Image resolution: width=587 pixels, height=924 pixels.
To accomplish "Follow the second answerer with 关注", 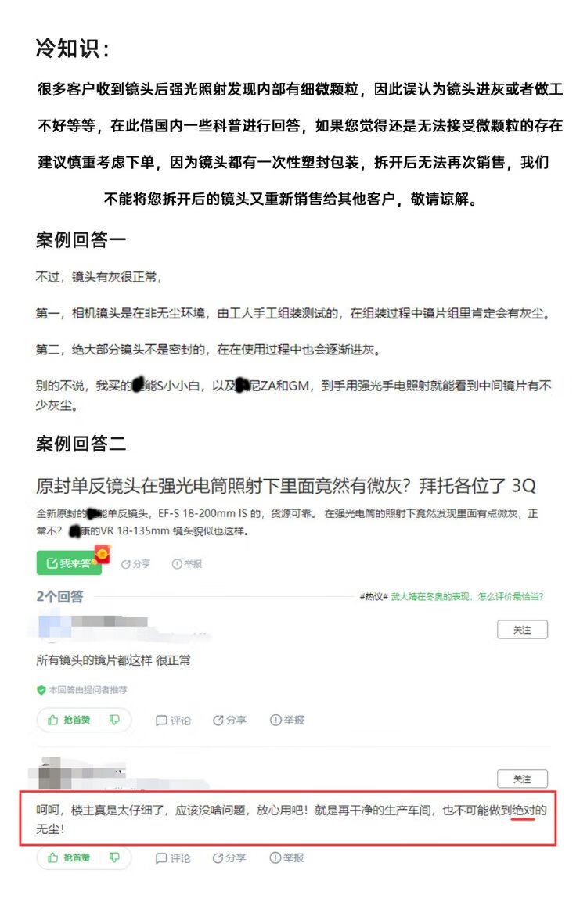I will pyautogui.click(x=522, y=779).
